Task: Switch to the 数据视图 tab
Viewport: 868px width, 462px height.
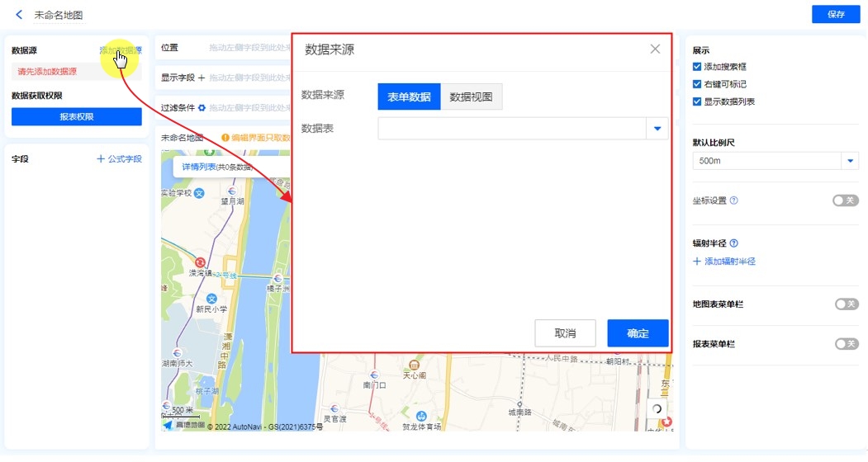Action: click(471, 97)
